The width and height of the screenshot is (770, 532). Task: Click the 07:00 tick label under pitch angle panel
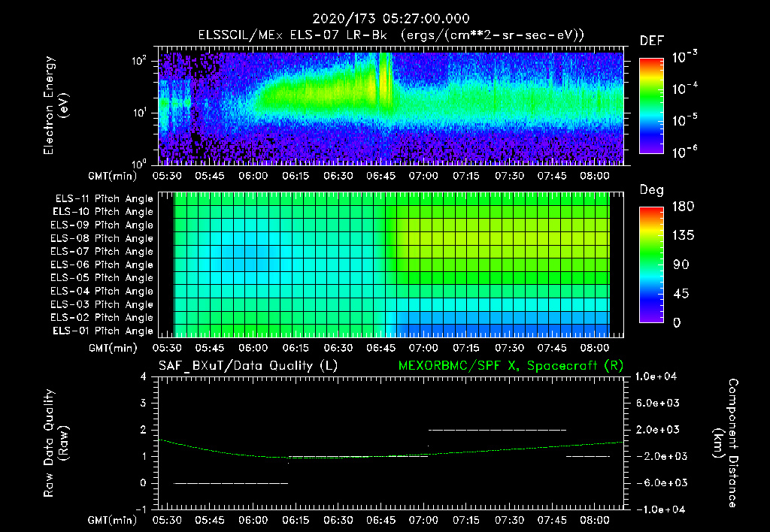pos(423,348)
